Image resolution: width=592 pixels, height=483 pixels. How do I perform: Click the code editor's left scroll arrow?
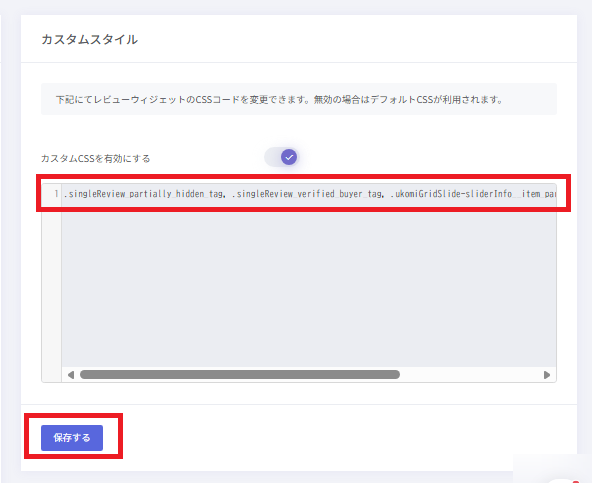click(x=71, y=375)
